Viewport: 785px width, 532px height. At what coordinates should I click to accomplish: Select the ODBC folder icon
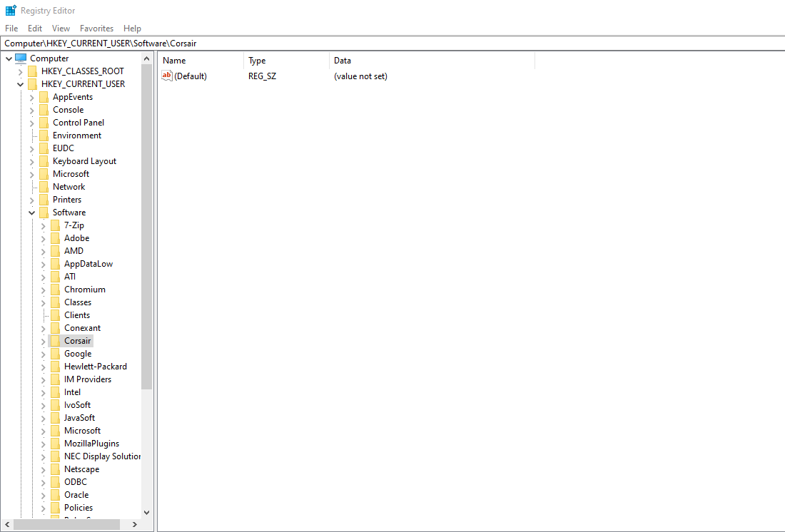(x=56, y=481)
